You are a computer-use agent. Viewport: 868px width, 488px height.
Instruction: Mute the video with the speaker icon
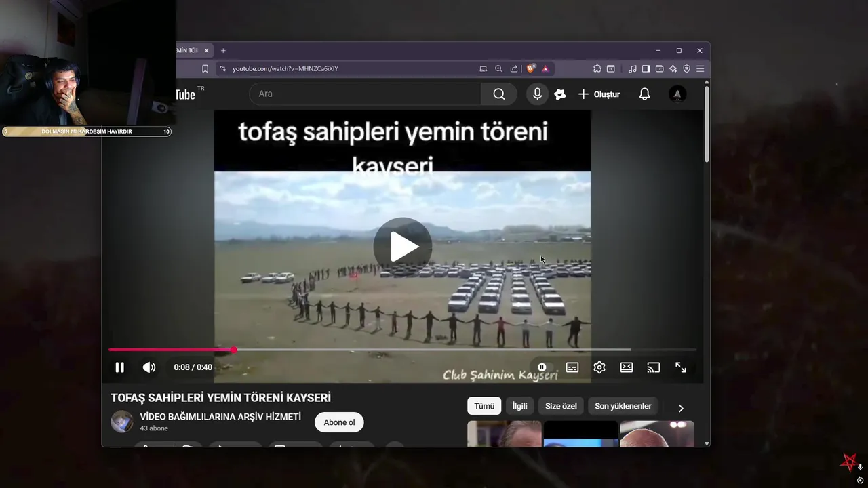pos(149,367)
